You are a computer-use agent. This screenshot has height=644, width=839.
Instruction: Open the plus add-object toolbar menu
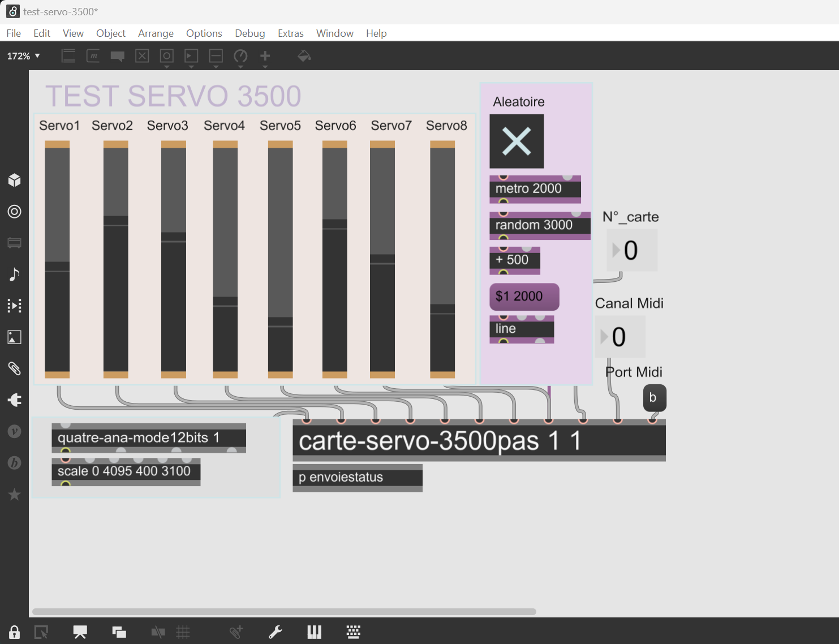coord(265,56)
